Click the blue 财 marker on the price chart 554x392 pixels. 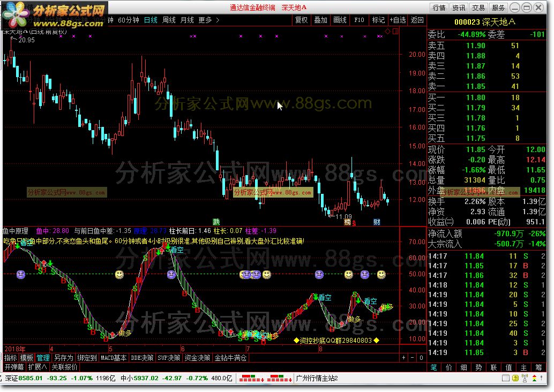(377, 222)
